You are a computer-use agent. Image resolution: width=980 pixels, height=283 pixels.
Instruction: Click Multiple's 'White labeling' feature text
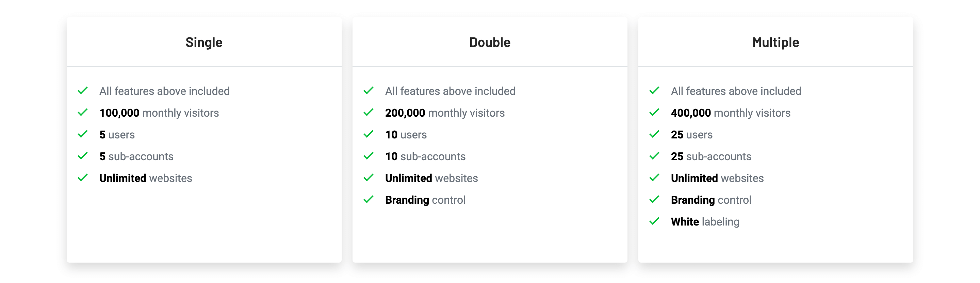[x=705, y=222]
